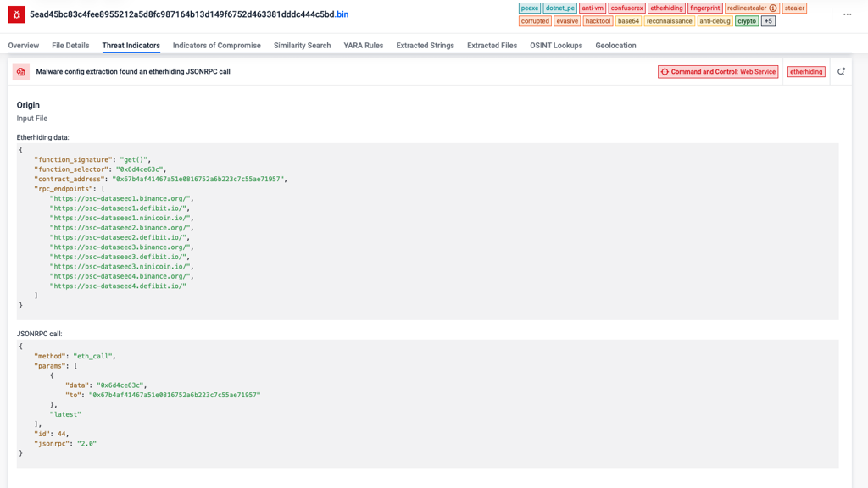Click the evasive tag

pyautogui.click(x=567, y=21)
